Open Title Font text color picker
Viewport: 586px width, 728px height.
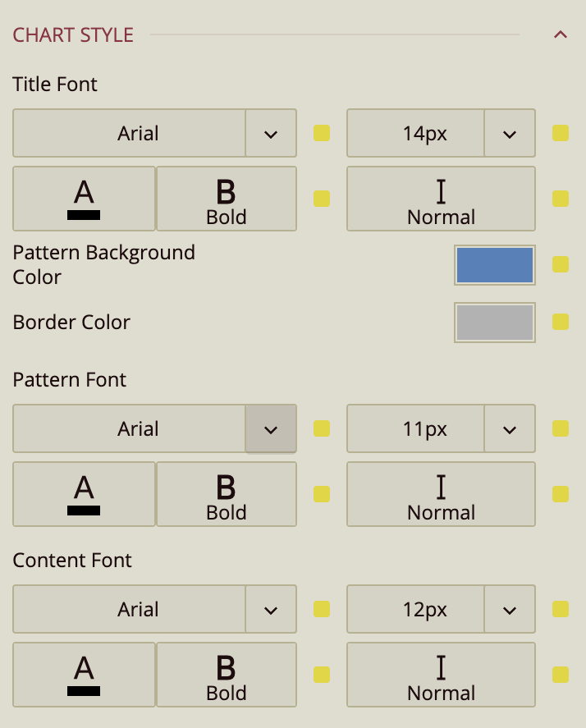coord(84,199)
